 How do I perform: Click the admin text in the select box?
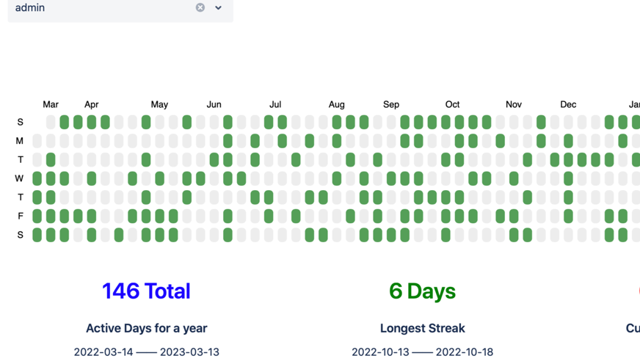click(30, 7)
